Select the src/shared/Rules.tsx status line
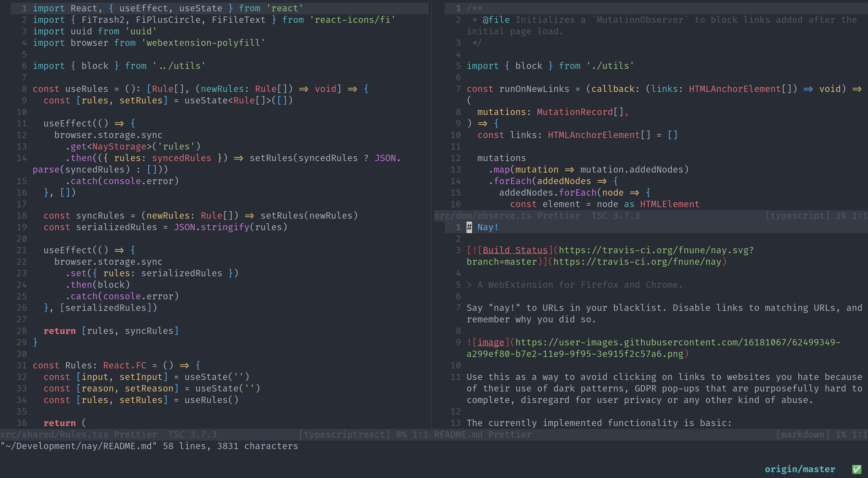This screenshot has height=478, width=868. pyautogui.click(x=54, y=435)
